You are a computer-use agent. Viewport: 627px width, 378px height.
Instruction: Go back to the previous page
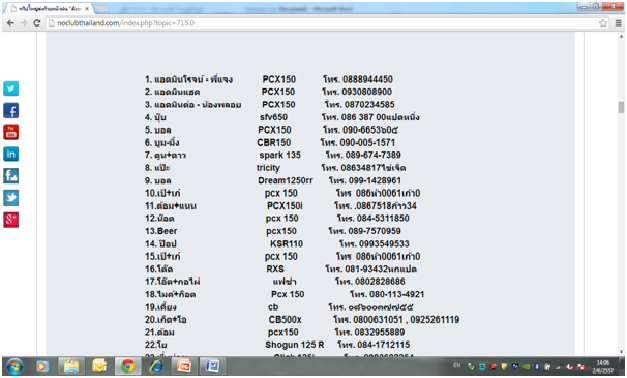point(10,23)
